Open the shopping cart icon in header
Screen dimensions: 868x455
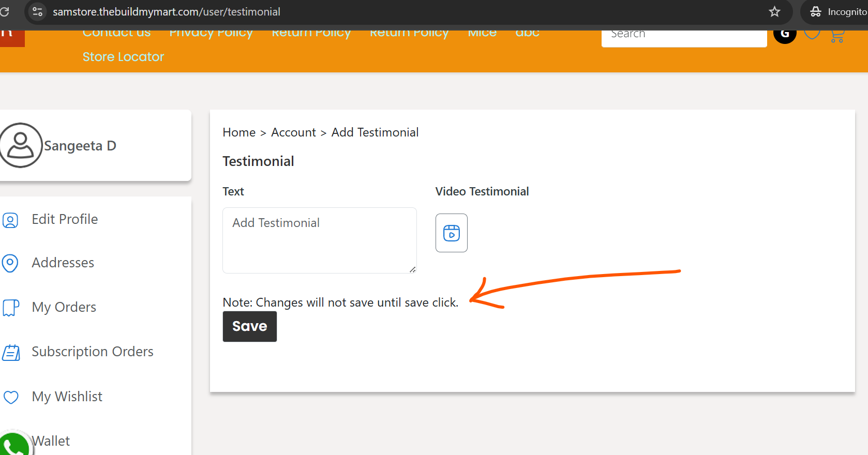pyautogui.click(x=837, y=36)
